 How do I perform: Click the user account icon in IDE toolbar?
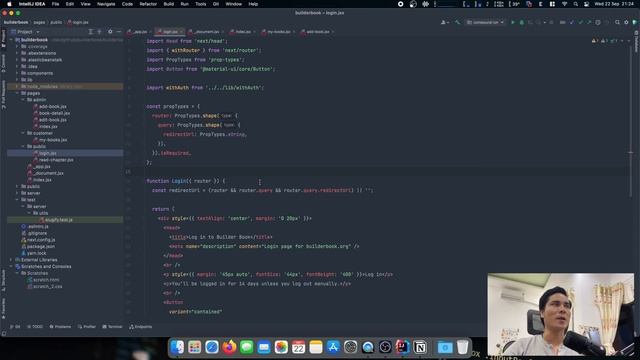pos(444,22)
